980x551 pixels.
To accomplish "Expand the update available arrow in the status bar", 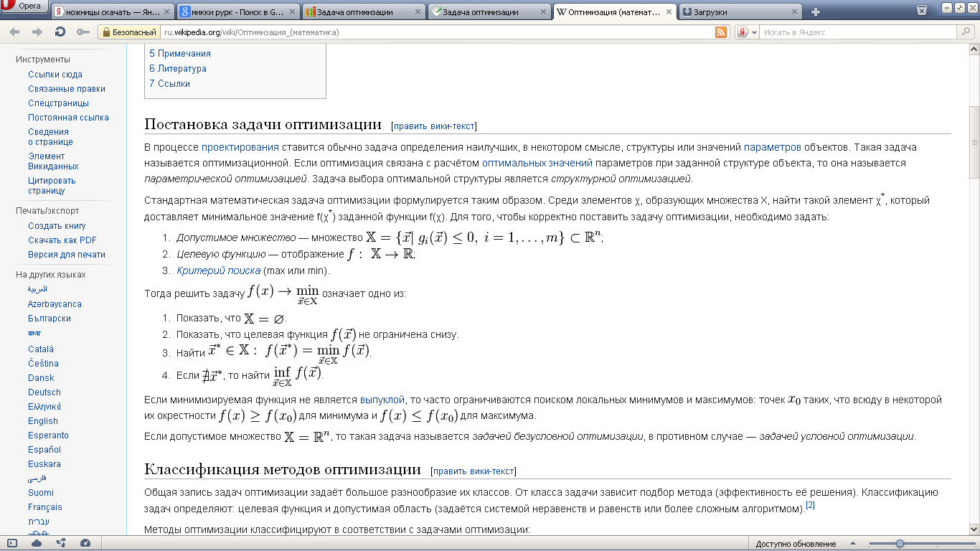I will tap(852, 544).
